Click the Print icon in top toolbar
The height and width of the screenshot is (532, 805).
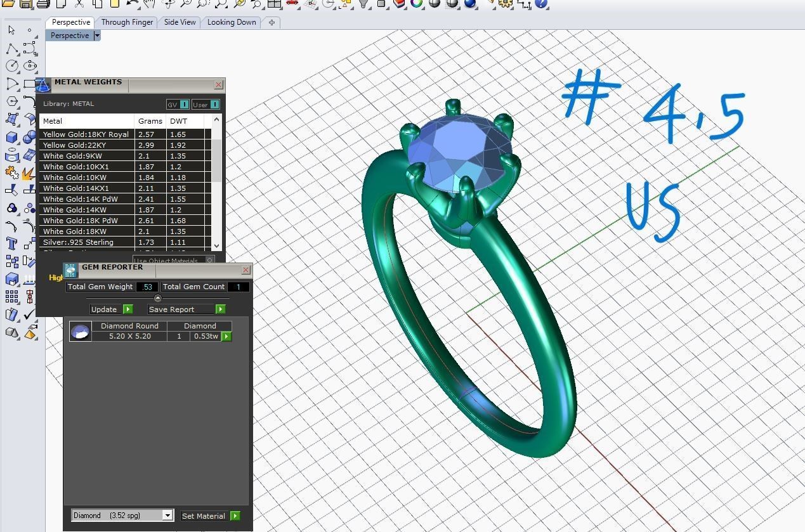pos(43,4)
